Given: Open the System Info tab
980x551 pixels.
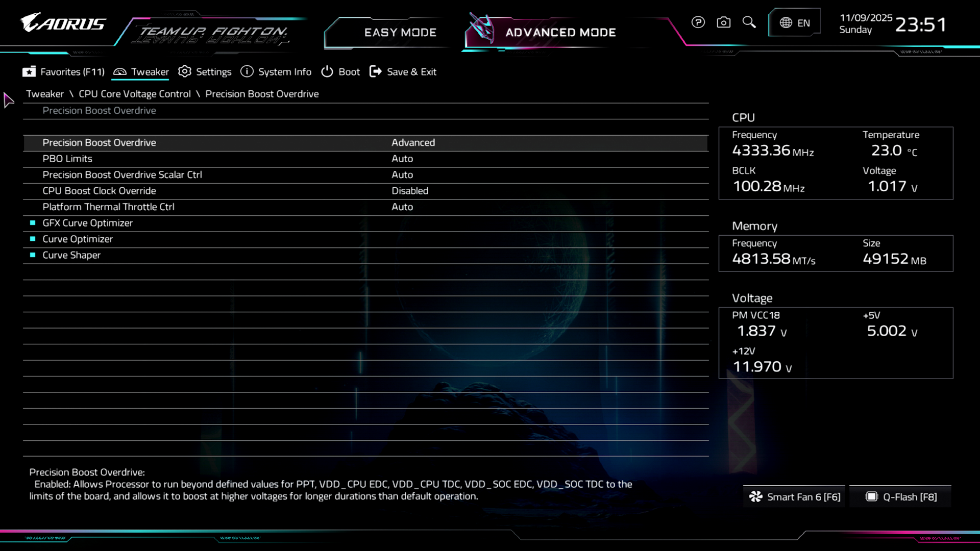Looking at the screenshot, I should 284,72.
